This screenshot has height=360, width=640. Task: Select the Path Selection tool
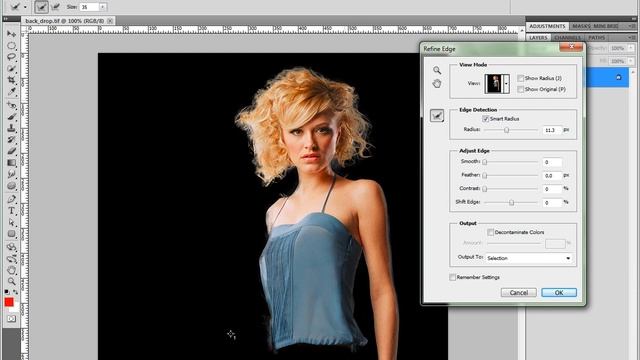coord(11,222)
